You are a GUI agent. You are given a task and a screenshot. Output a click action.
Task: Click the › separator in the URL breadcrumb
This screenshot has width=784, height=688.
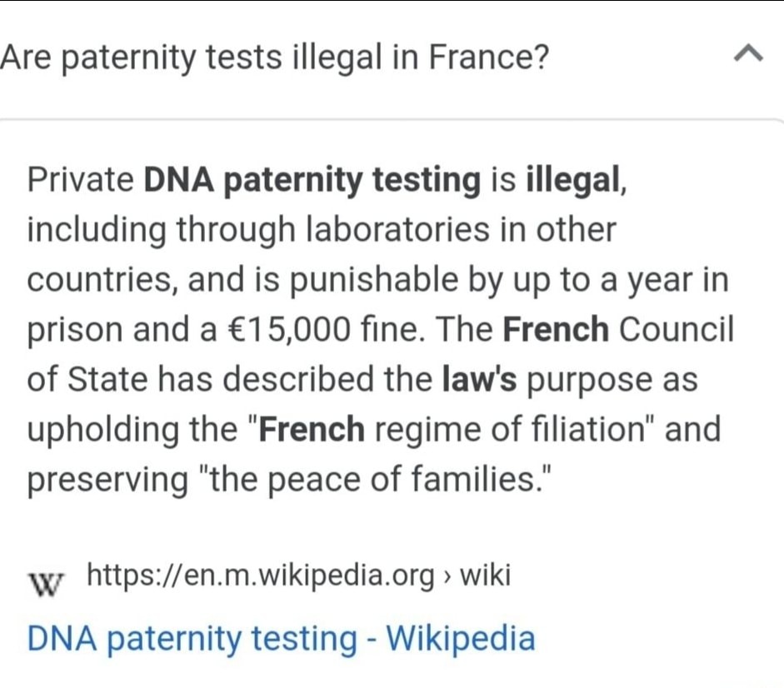[x=447, y=577]
